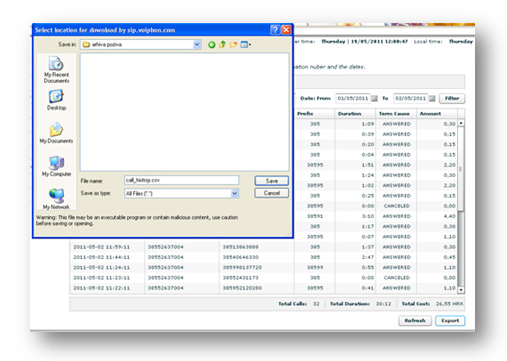Click destination number 38552431173

click(241, 278)
